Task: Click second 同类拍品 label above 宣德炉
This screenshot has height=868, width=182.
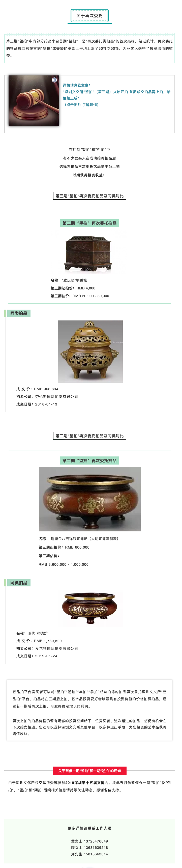Action: coord(19,583)
